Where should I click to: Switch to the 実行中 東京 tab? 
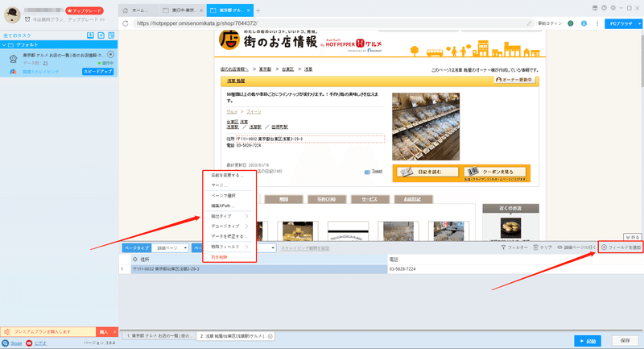(184, 10)
